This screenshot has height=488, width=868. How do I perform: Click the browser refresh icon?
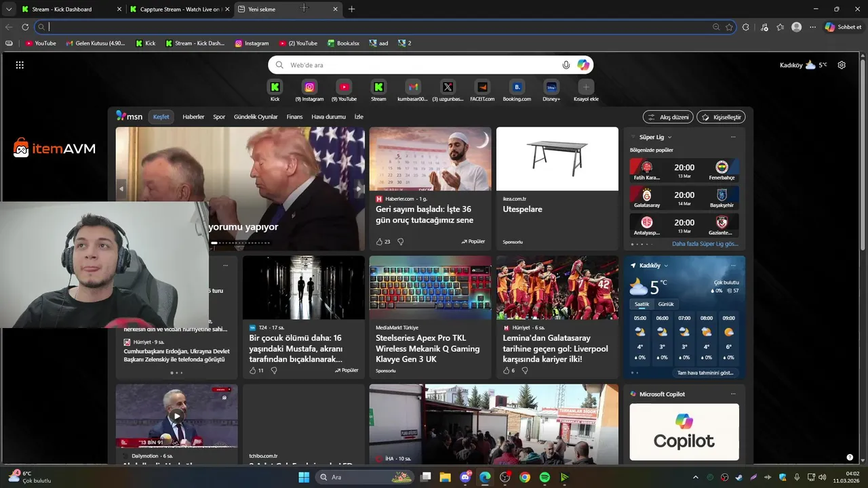25,27
